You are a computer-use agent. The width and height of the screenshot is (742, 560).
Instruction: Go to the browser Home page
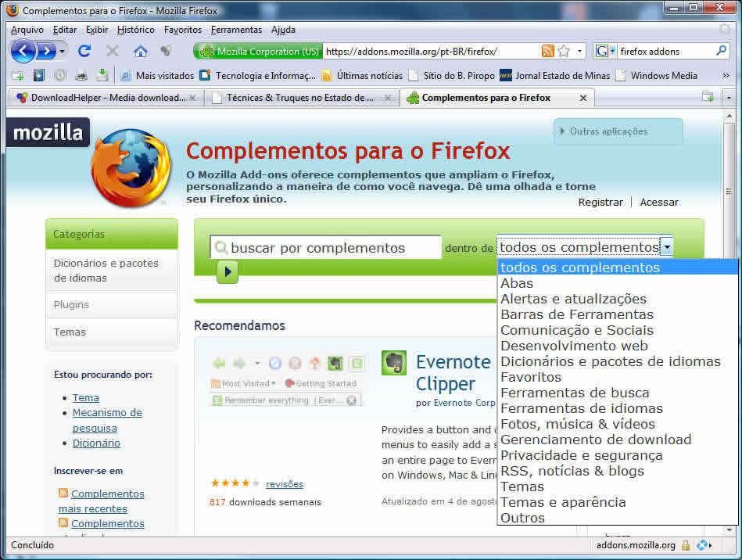coord(140,52)
